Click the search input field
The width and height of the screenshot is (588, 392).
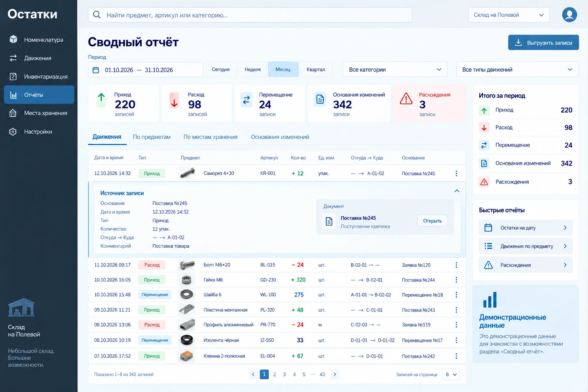pos(250,15)
